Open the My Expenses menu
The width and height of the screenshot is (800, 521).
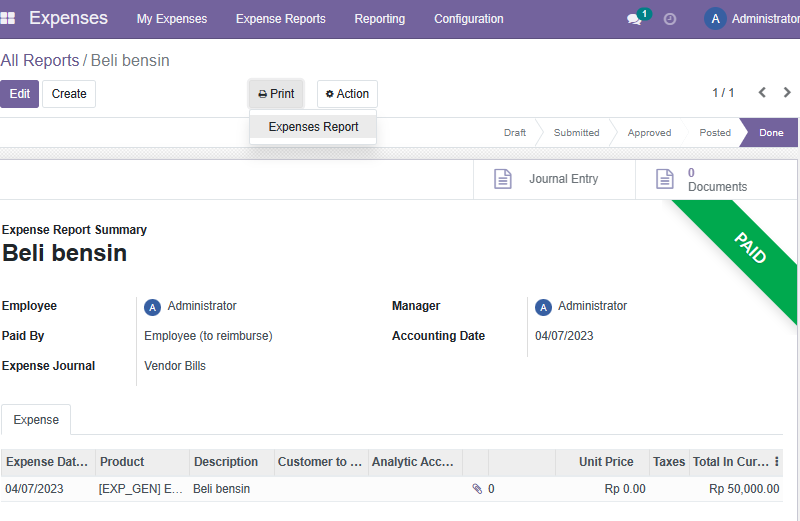point(172,19)
